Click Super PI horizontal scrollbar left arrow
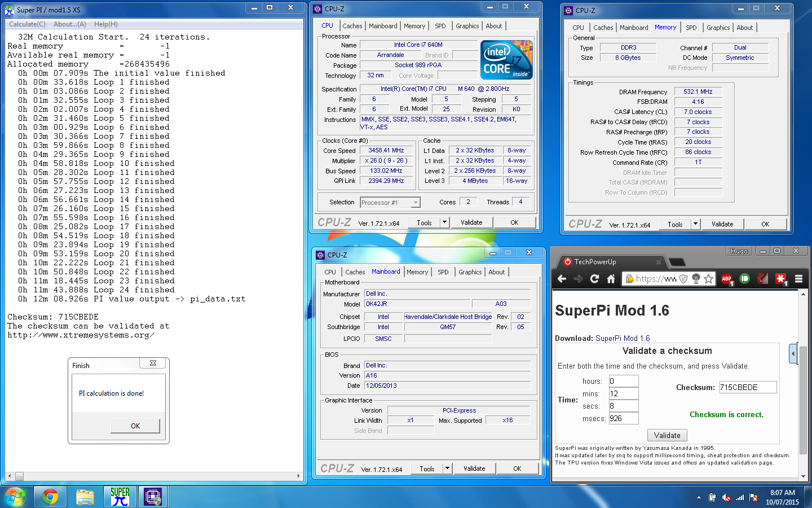Screen dimensions: 812x508 pos(9,476)
